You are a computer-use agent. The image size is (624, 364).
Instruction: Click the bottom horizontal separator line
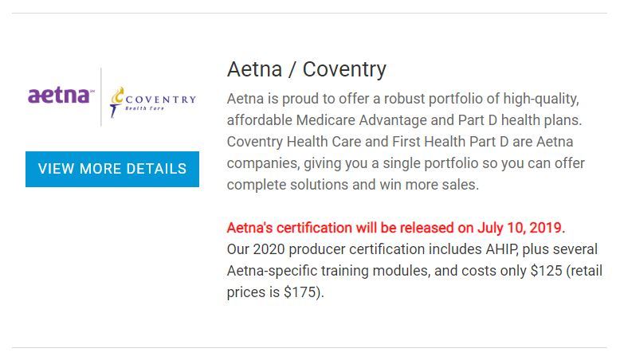click(x=309, y=348)
